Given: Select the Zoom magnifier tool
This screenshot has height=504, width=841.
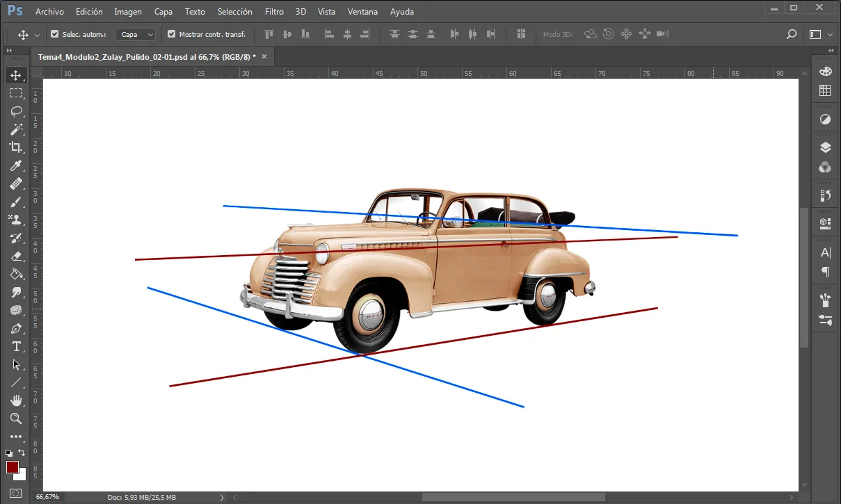Looking at the screenshot, I should coord(16,418).
